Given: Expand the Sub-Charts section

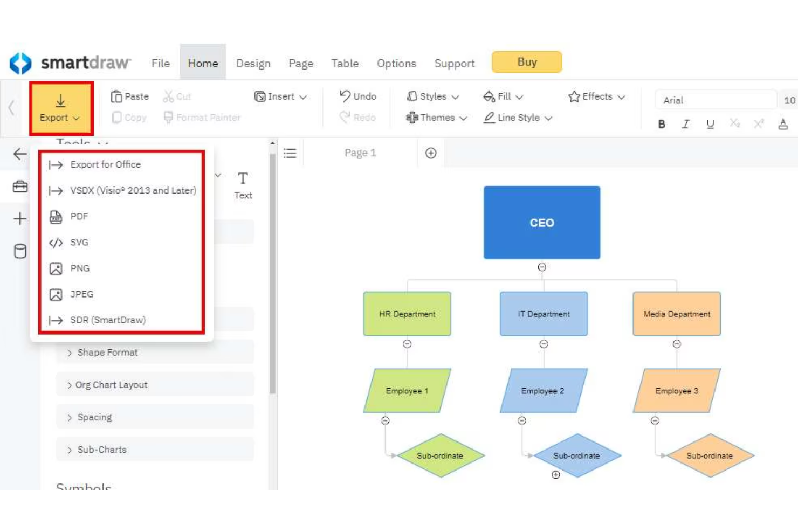Looking at the screenshot, I should click(x=155, y=450).
